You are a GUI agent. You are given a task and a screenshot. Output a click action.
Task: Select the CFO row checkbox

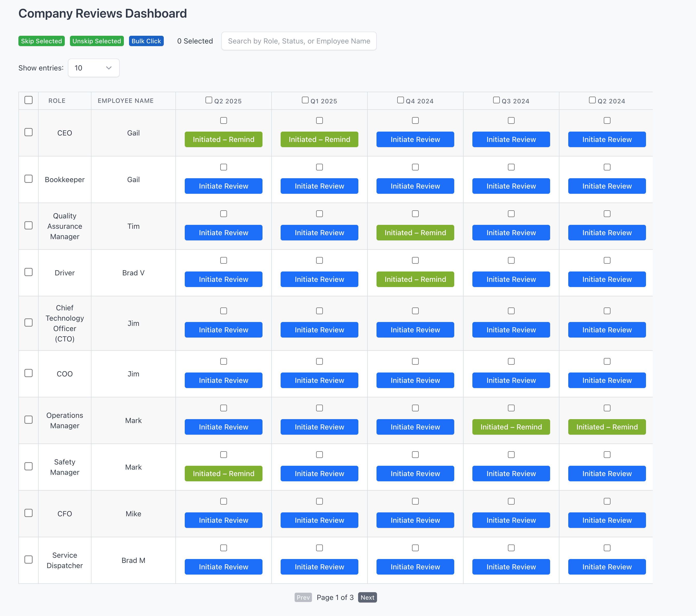[x=29, y=513]
